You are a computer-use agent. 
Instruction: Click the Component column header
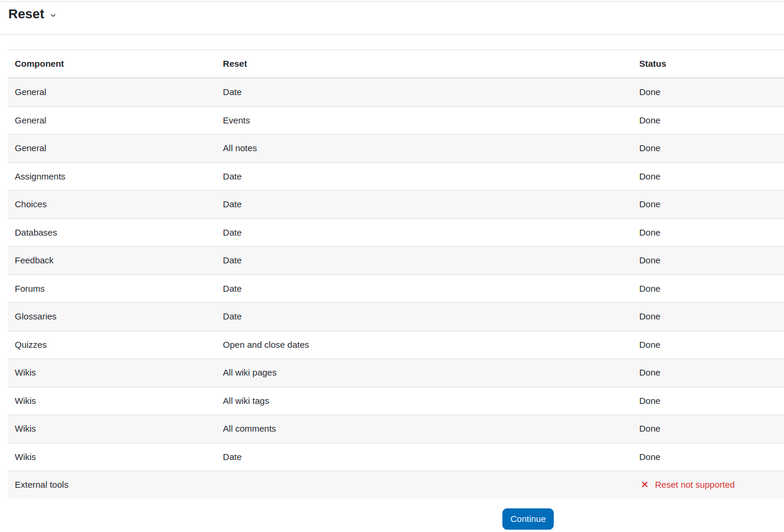pos(40,64)
